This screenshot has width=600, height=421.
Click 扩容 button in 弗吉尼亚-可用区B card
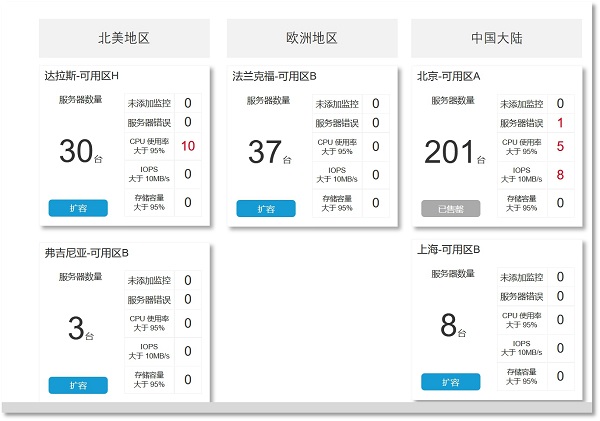click(78, 385)
